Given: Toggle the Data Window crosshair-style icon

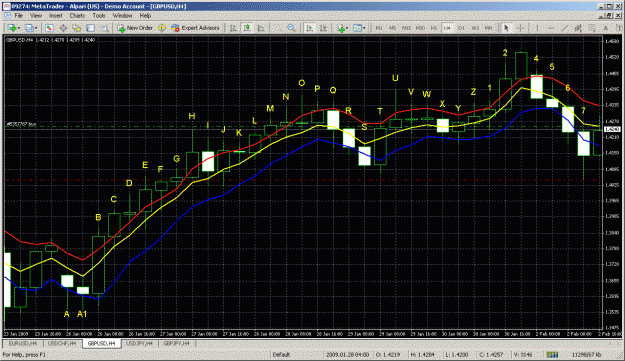Looking at the screenshot, I should pos(63,28).
